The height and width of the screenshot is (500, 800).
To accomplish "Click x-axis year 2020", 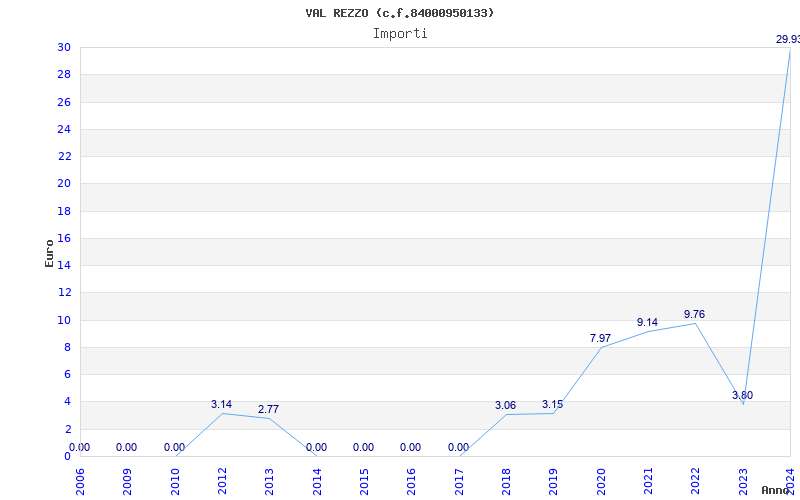I will [601, 482].
